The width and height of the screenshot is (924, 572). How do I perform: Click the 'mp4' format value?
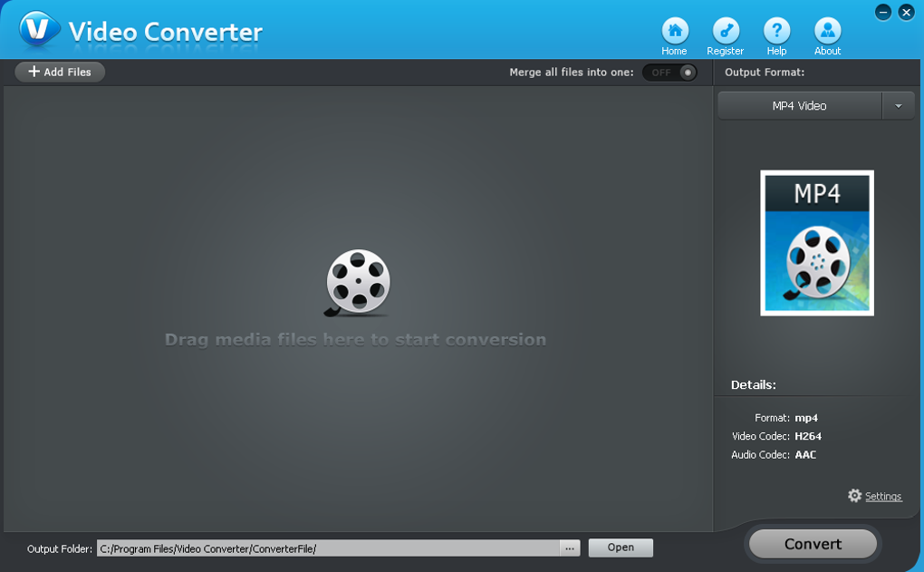coord(806,418)
